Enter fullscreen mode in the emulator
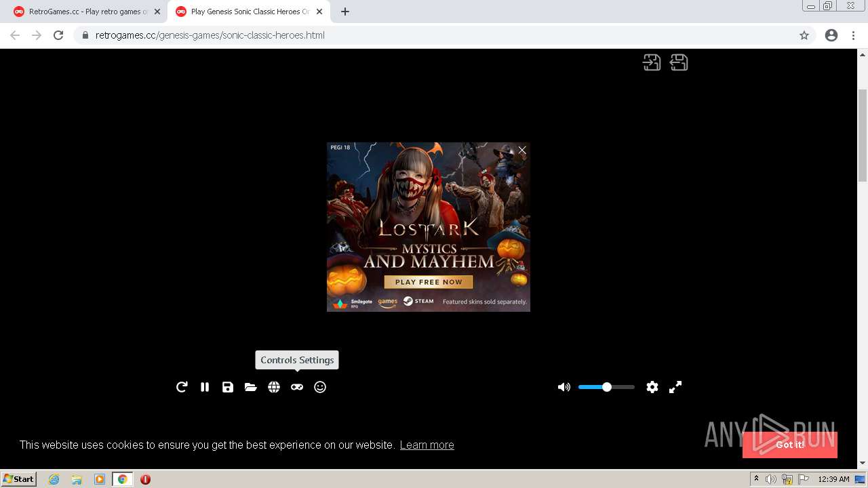 pyautogui.click(x=675, y=387)
